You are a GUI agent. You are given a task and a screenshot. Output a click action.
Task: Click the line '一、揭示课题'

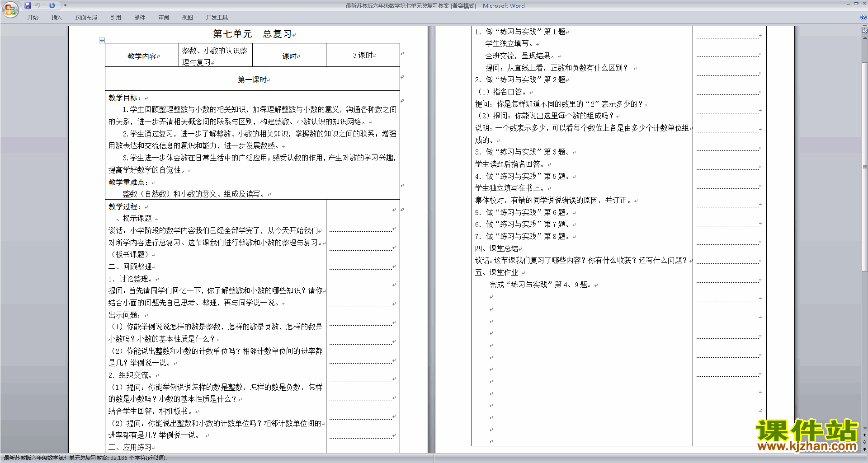(130, 218)
